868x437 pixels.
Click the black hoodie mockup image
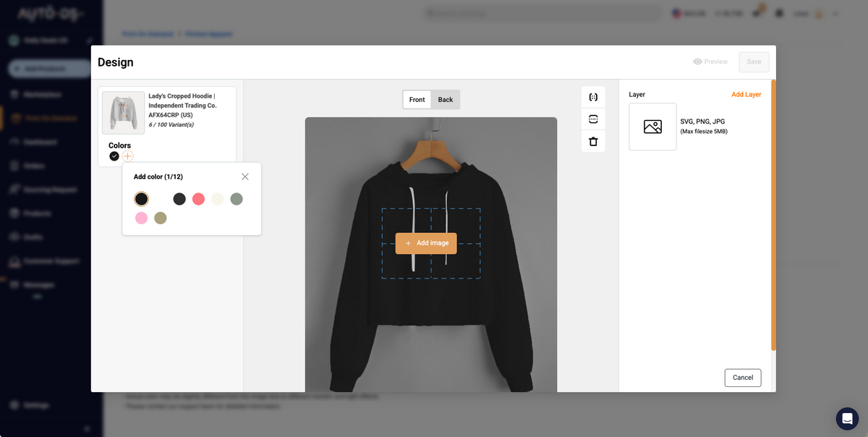point(431,255)
